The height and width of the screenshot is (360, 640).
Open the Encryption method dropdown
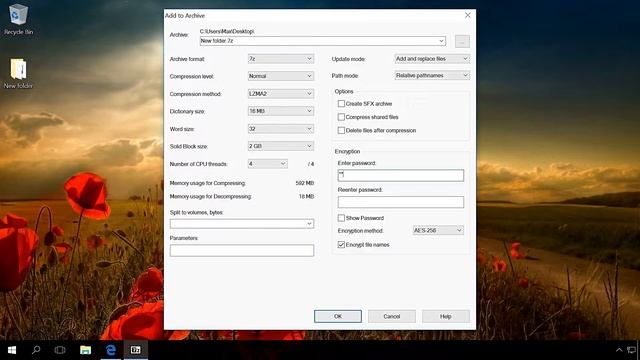[x=438, y=231]
